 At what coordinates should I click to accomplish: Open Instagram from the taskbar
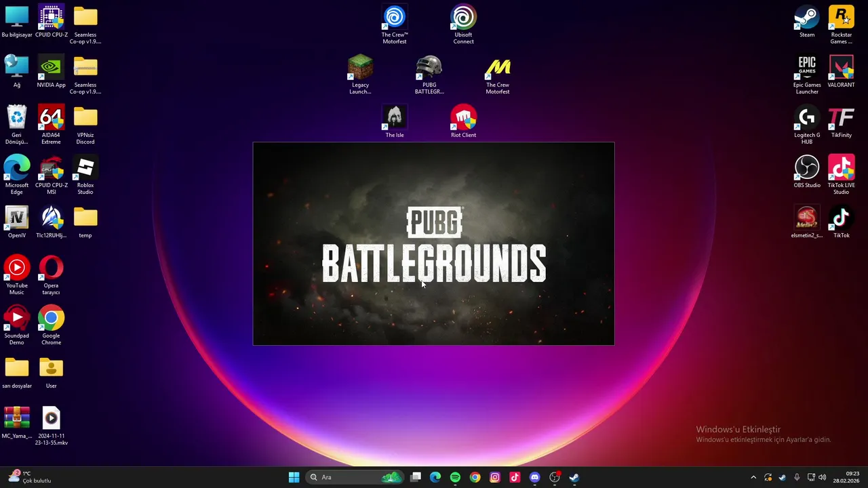point(495,477)
